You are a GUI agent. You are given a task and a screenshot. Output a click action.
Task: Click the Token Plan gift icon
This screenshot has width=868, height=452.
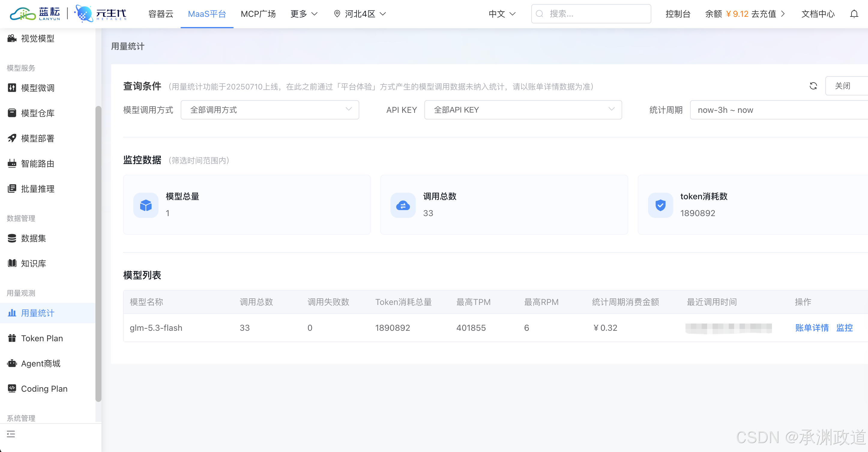point(12,338)
